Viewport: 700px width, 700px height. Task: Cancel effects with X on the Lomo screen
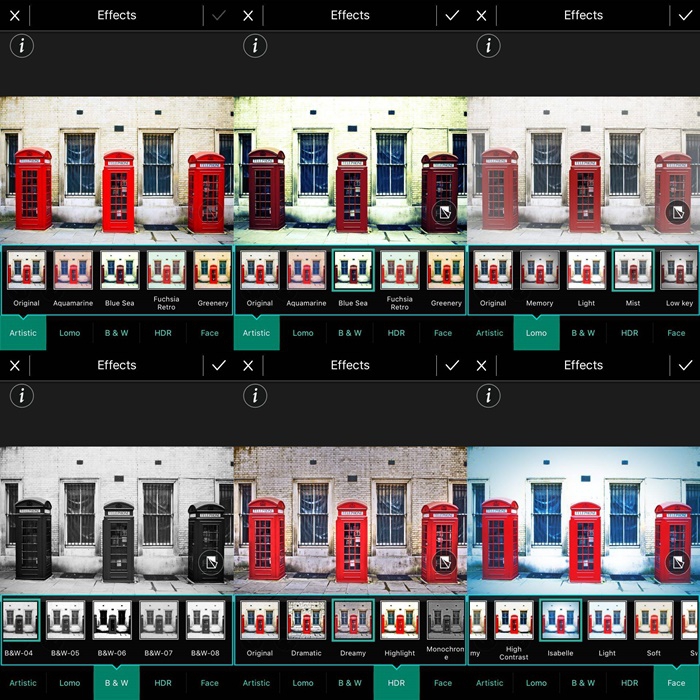pos(481,16)
